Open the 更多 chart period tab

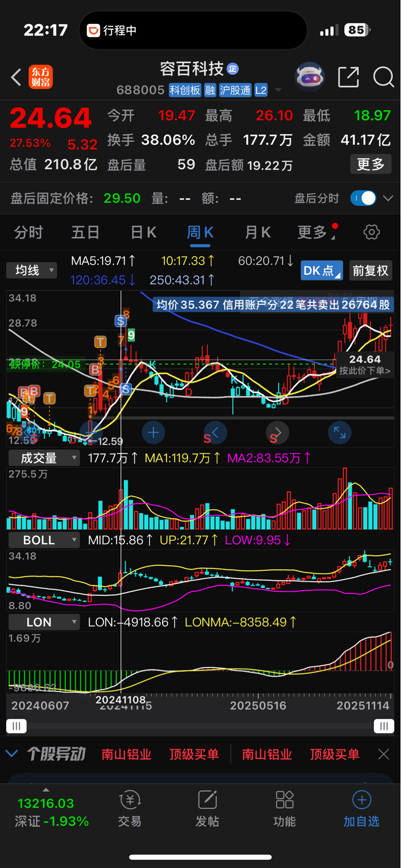(315, 232)
